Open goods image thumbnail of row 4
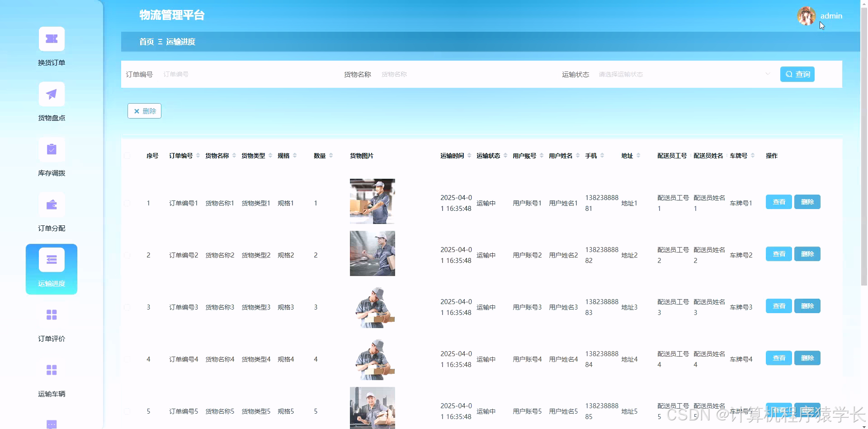The width and height of the screenshot is (868, 429). click(x=372, y=357)
